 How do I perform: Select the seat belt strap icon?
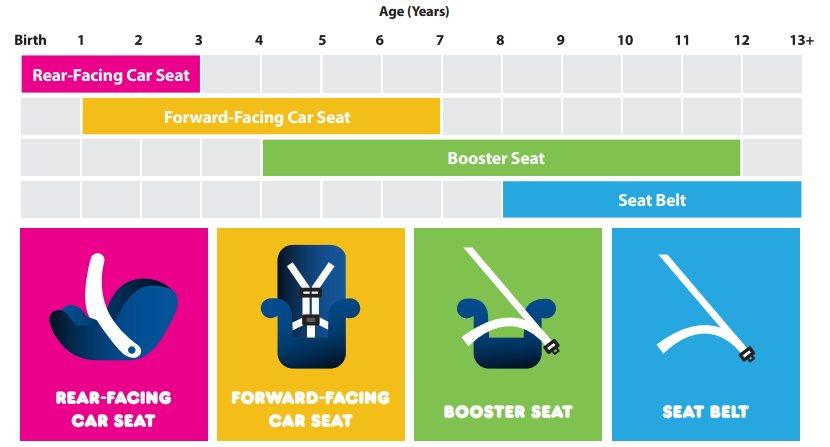point(706,308)
